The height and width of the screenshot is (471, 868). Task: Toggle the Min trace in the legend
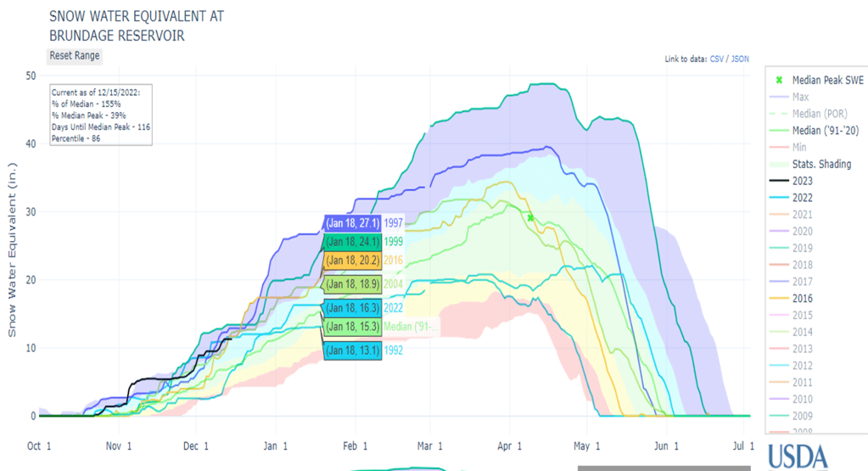tap(799, 147)
